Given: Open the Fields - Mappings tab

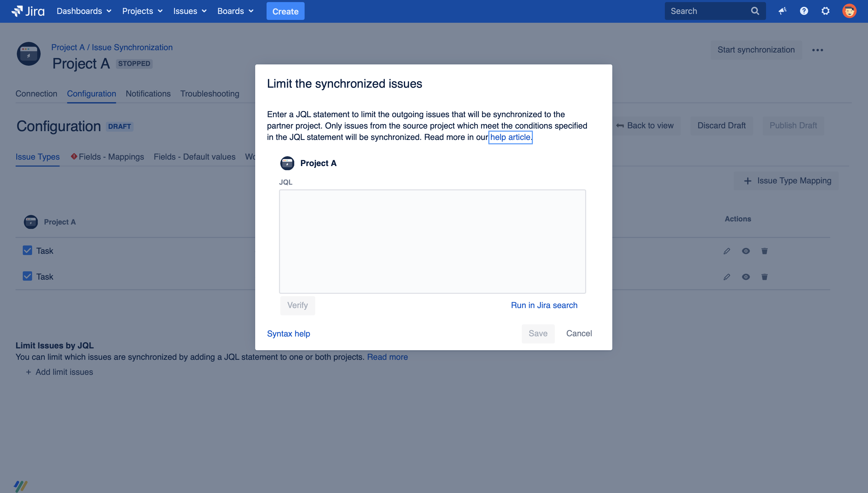Looking at the screenshot, I should point(112,157).
